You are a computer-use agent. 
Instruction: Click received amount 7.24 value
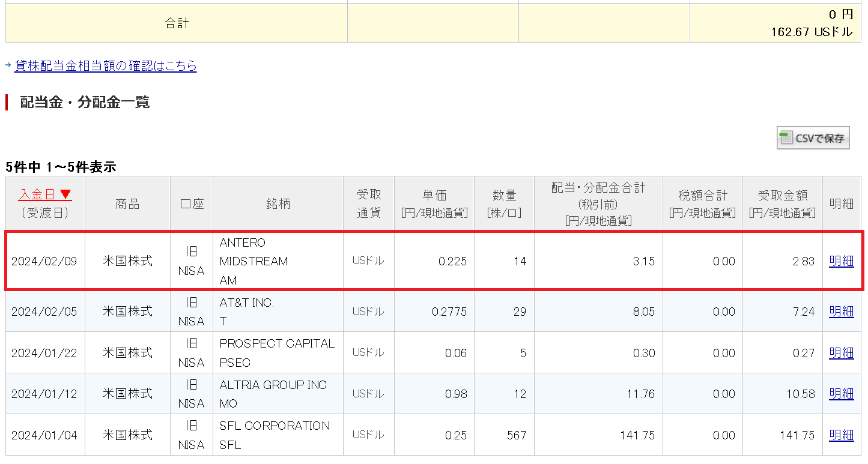pos(804,312)
